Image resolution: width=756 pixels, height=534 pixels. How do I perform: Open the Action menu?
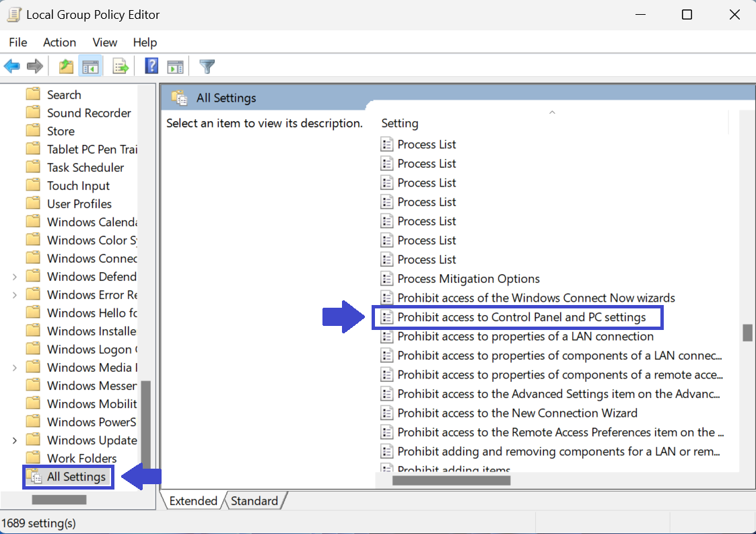tap(59, 42)
